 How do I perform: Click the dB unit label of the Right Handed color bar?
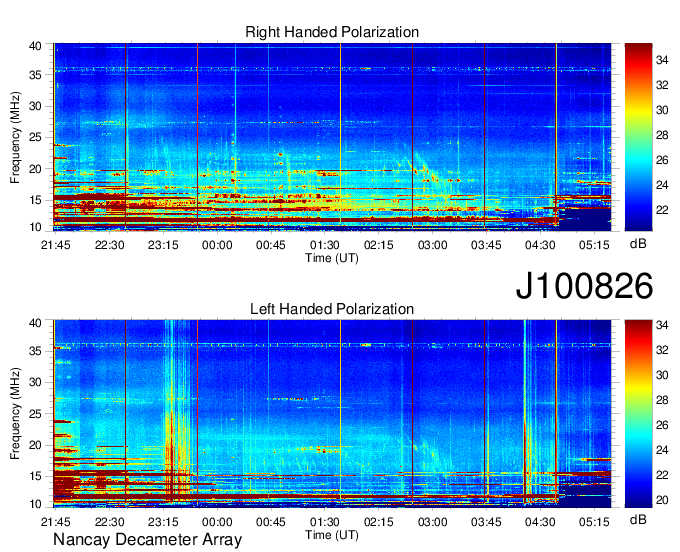638,244
